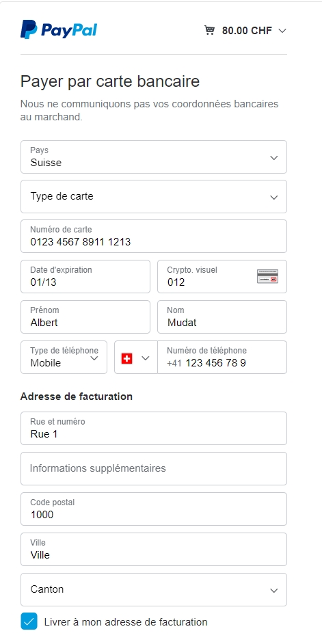Click the Informations supplémentaires field
This screenshot has height=644, width=322.
[x=154, y=468]
